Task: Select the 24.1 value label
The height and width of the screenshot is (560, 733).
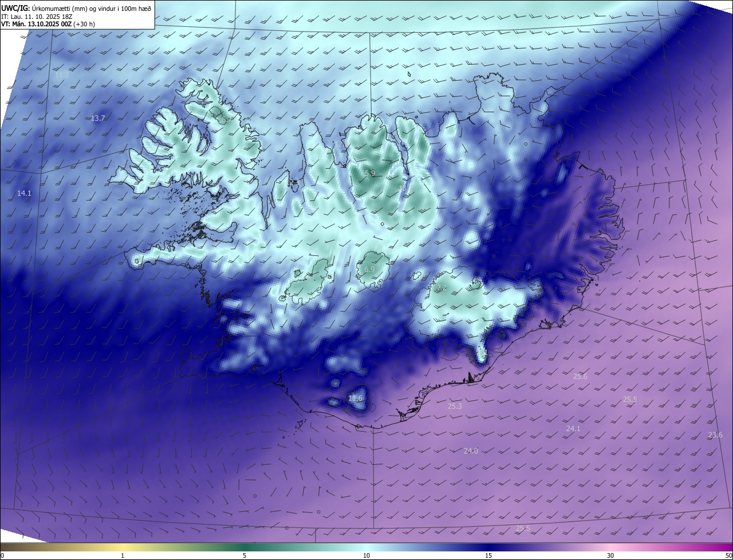Action: [x=573, y=428]
